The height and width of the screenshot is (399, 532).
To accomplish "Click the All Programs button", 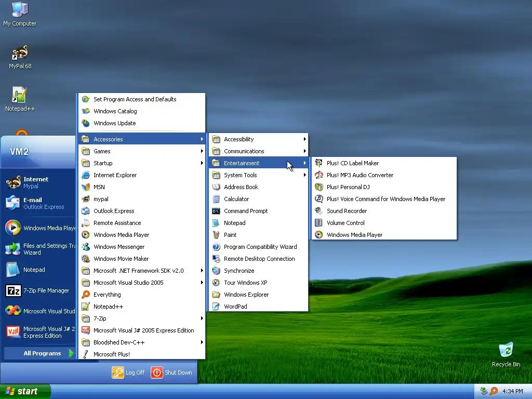I will pos(39,353).
